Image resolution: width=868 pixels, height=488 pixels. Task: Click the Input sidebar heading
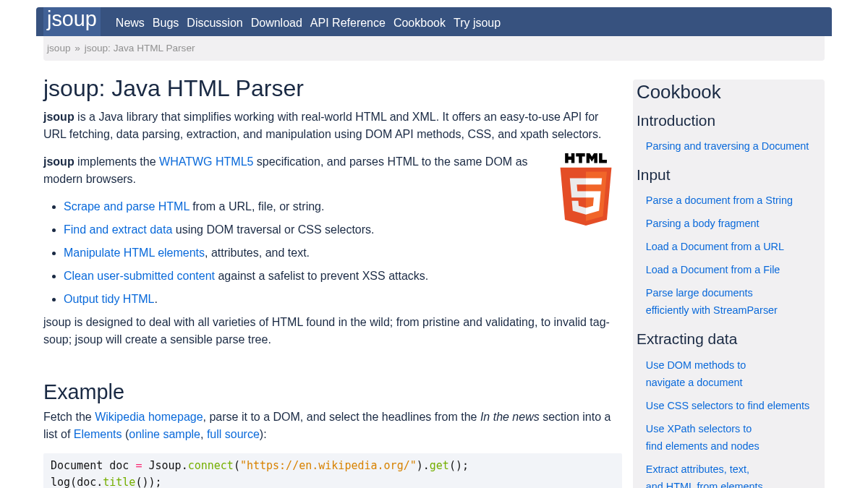[653, 175]
